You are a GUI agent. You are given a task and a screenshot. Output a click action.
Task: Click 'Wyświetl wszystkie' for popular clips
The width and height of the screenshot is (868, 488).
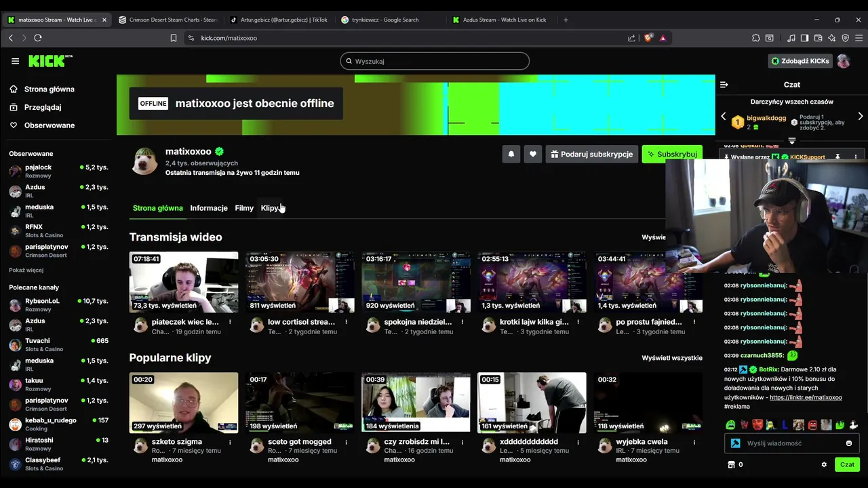(x=672, y=358)
